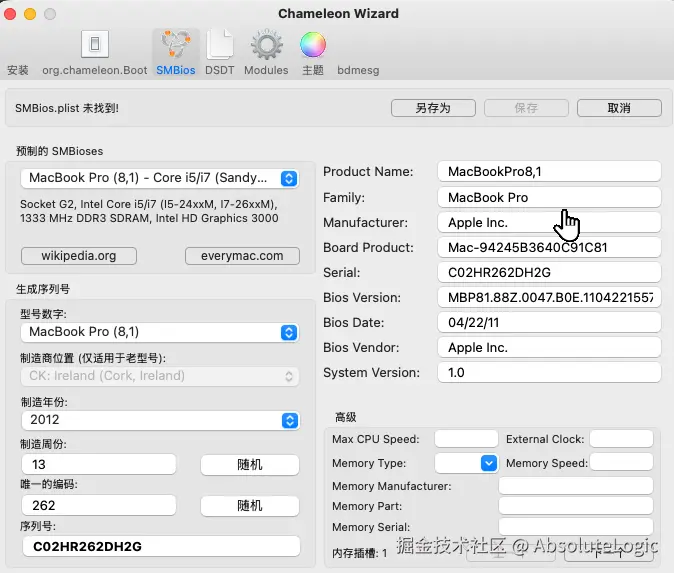The height and width of the screenshot is (573, 674).
Task: Open the Modules gear icon
Action: tap(267, 44)
